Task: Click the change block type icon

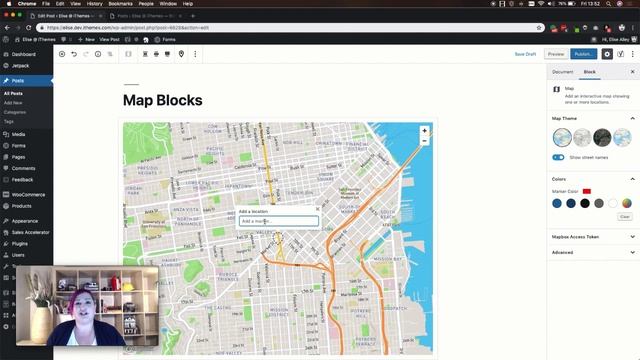Action: coord(128,54)
